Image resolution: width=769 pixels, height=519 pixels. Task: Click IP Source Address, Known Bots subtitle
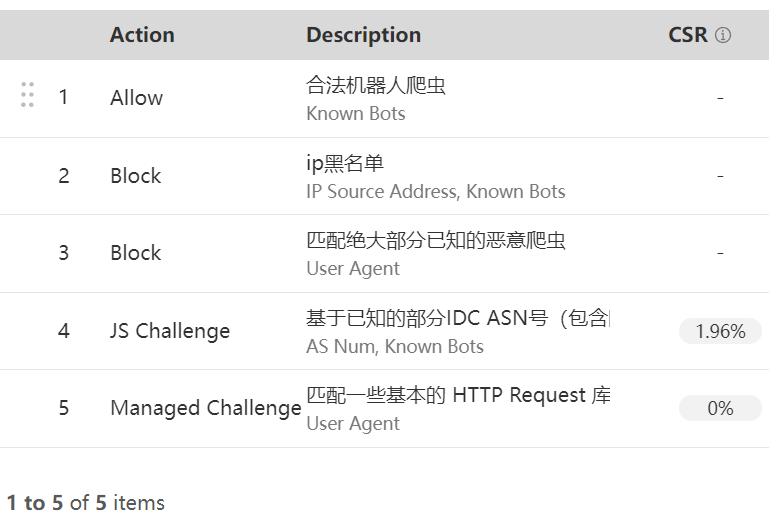pos(436,191)
